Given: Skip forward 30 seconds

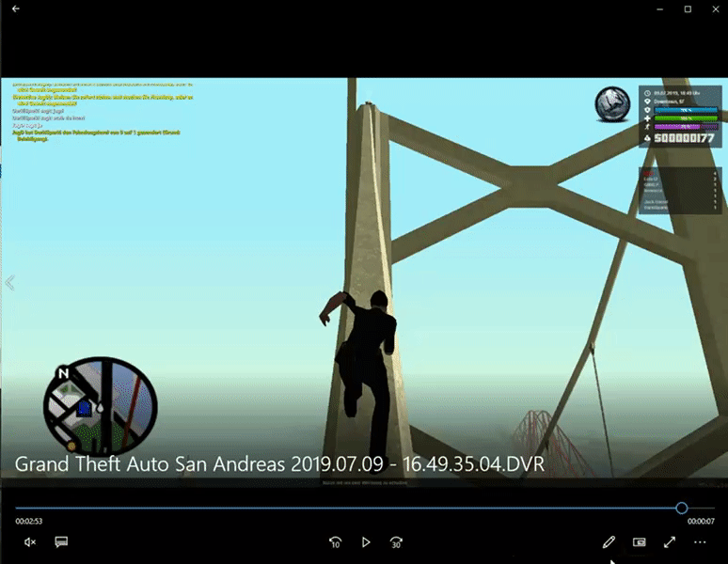Looking at the screenshot, I should [396, 542].
